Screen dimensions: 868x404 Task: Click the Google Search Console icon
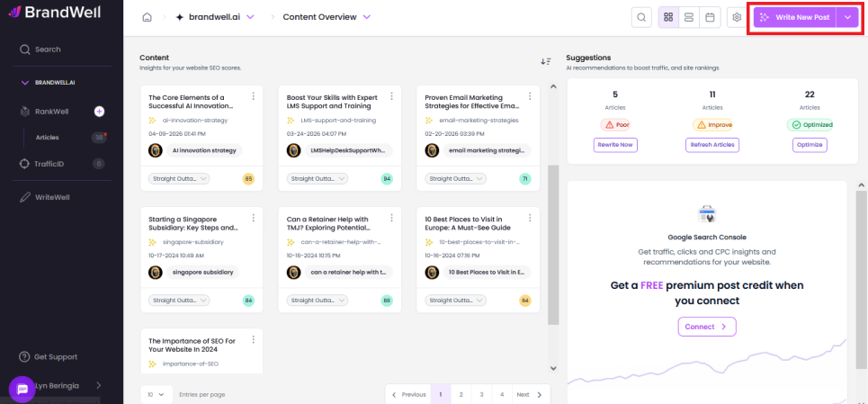coord(707,215)
